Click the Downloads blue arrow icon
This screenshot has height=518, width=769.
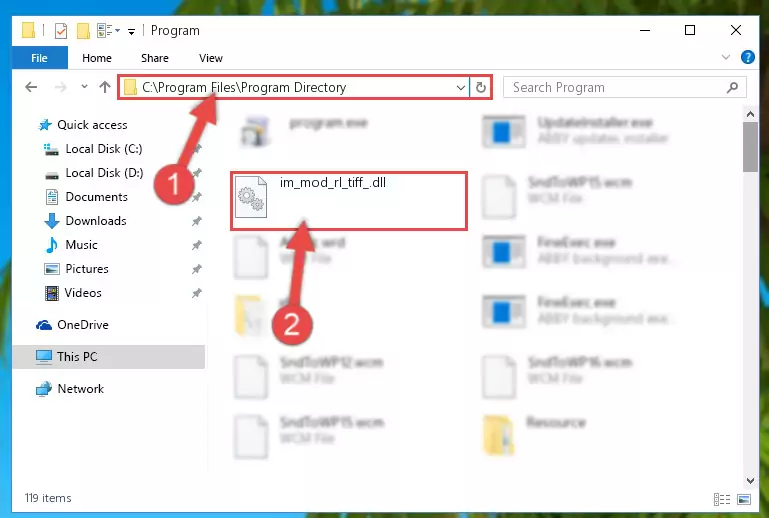51,221
